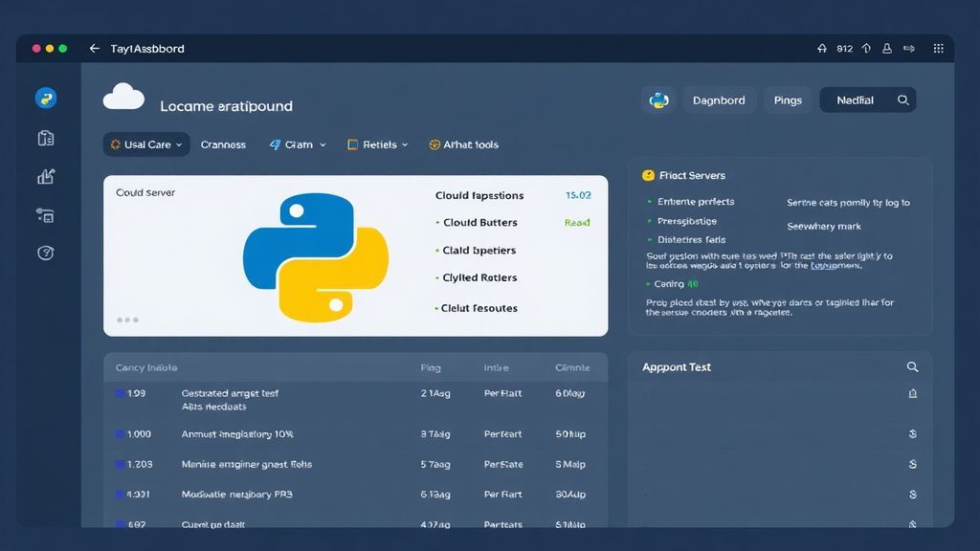Click the bell icon in Appont Test panel
Image resolution: width=980 pixels, height=551 pixels.
point(912,393)
